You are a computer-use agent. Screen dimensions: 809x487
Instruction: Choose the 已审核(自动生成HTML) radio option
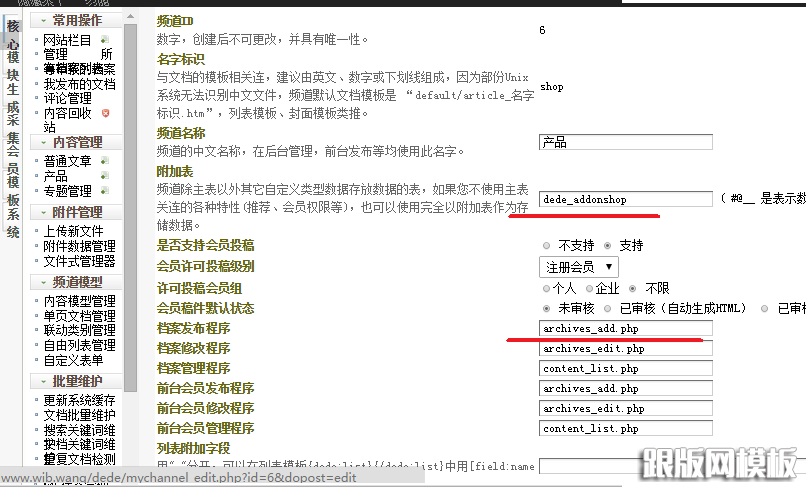pos(607,309)
